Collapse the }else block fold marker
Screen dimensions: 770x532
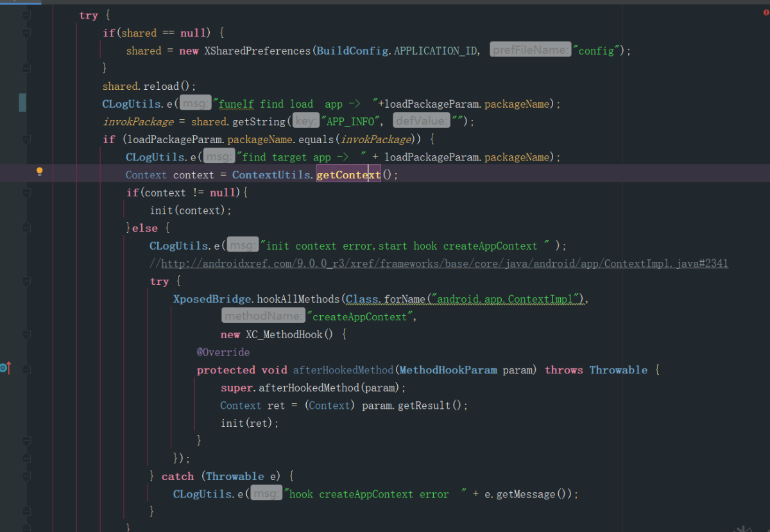[26, 228]
